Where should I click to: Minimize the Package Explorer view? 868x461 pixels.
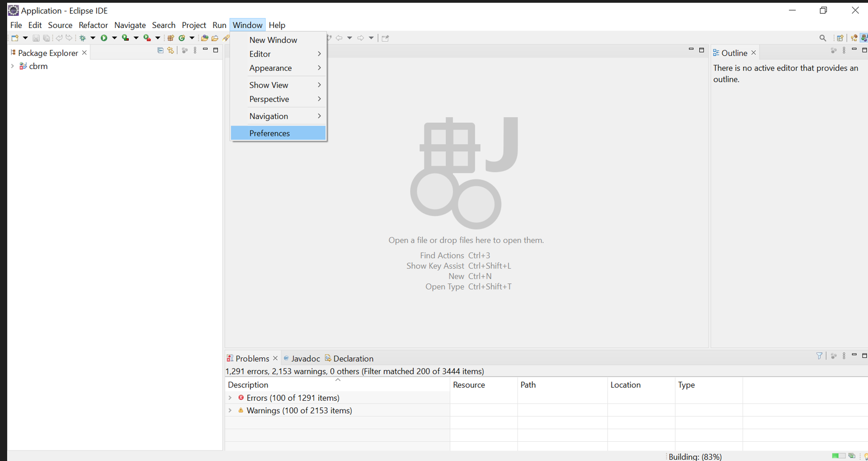click(x=205, y=49)
